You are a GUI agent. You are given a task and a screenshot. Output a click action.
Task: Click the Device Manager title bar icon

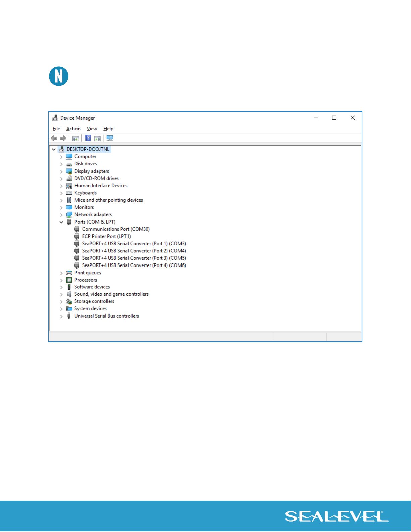[x=55, y=118]
